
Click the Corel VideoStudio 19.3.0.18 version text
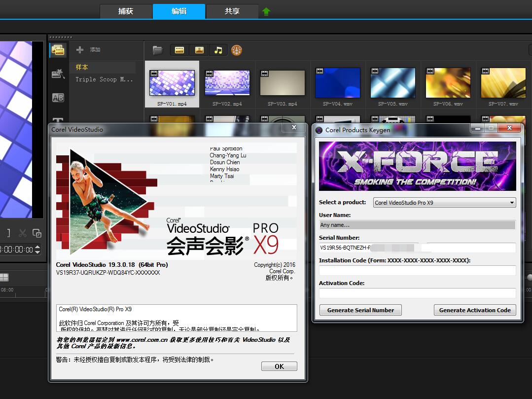pos(112,265)
